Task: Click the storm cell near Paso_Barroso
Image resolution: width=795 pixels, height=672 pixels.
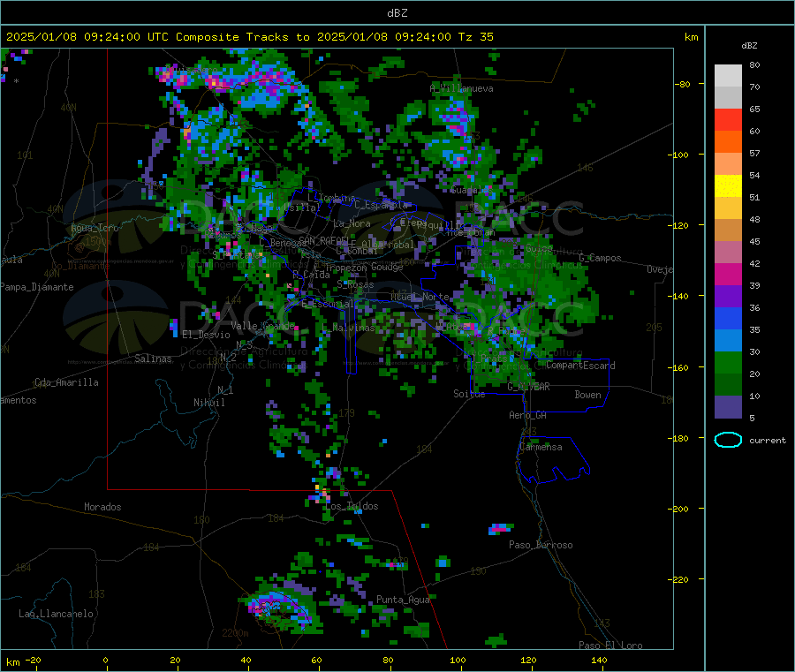Action: click(500, 529)
